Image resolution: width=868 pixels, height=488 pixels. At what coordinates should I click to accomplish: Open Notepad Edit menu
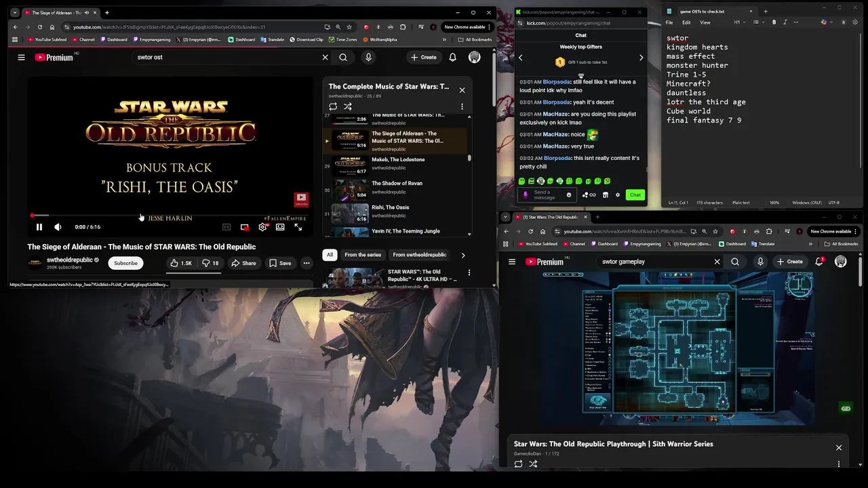click(686, 22)
